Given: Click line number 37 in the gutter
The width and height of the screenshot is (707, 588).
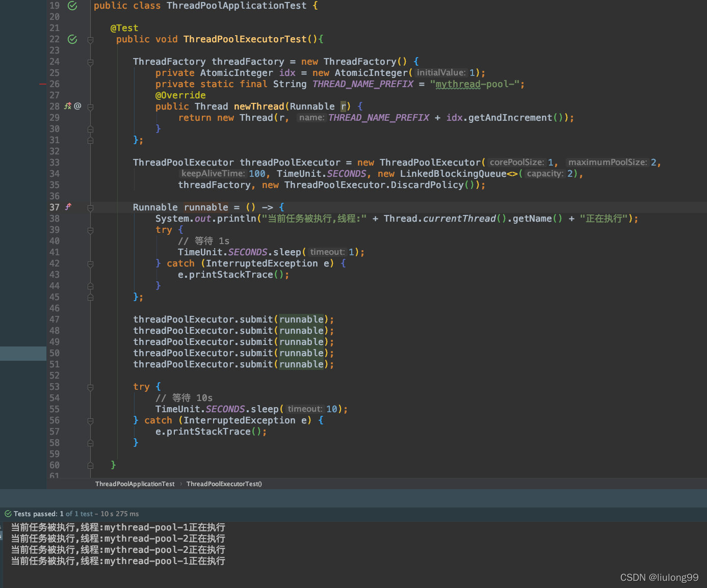Looking at the screenshot, I should coord(55,207).
